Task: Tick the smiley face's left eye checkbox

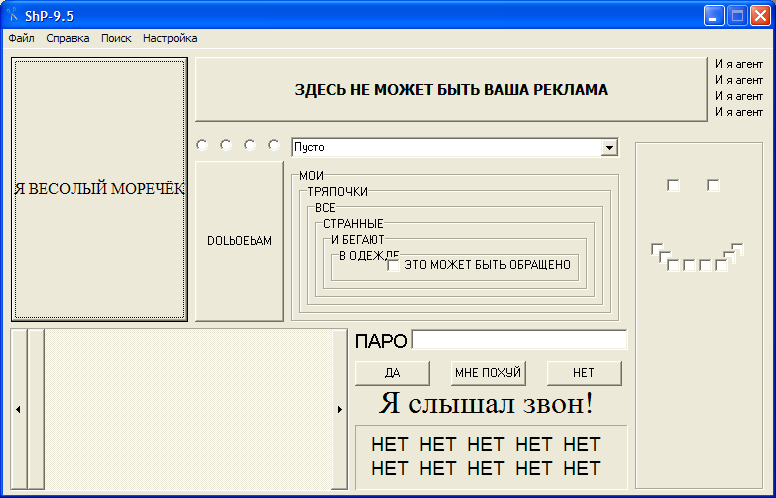Action: pos(673,185)
